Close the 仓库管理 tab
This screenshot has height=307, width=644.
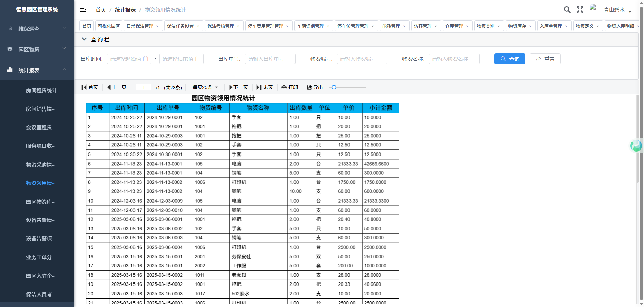tap(467, 26)
